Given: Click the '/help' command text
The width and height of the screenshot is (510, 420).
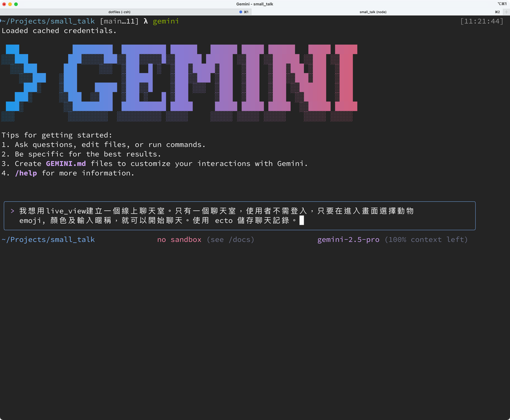Looking at the screenshot, I should [x=26, y=173].
